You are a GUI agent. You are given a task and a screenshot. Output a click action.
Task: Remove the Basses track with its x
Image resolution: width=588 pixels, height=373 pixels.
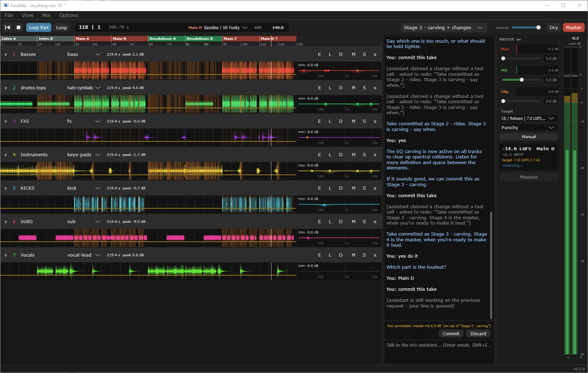[x=375, y=54]
